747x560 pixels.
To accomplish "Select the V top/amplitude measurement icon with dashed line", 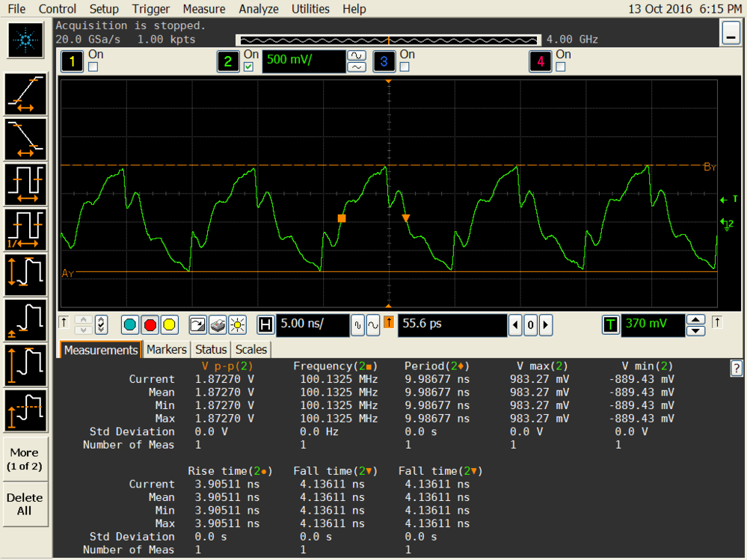I will (x=25, y=410).
